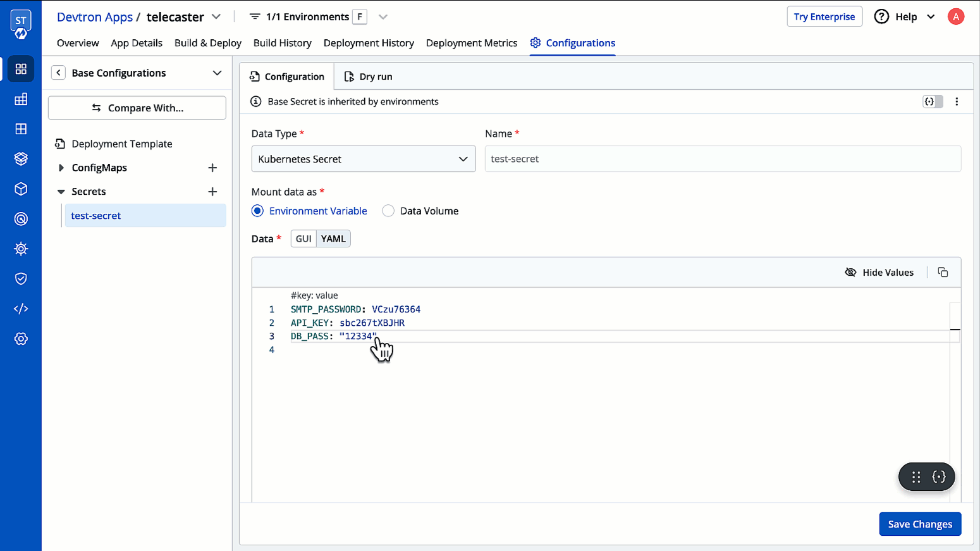Hide the secret values
Screen dimensions: 980x551
879,272
